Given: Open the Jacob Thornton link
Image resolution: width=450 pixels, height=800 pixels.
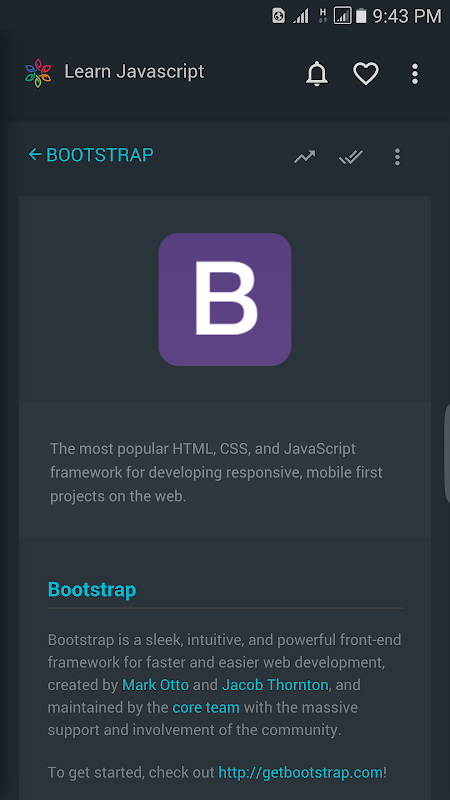Looking at the screenshot, I should [275, 685].
